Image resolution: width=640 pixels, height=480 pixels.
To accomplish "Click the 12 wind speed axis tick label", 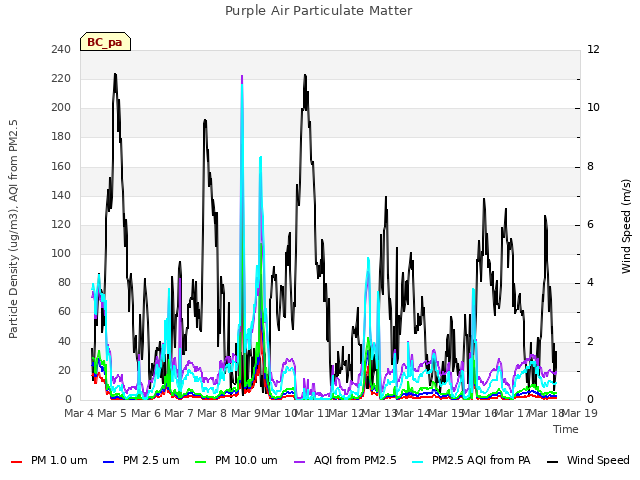I will tap(593, 49).
